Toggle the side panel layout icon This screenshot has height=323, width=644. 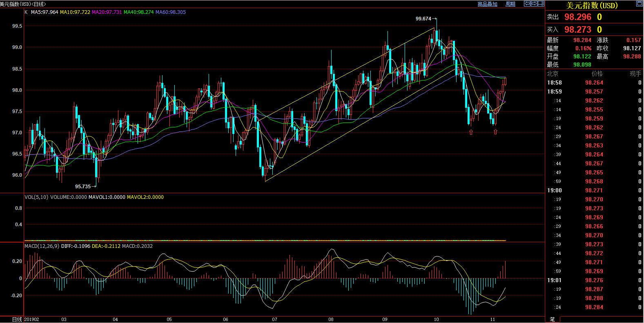(x=541, y=4)
